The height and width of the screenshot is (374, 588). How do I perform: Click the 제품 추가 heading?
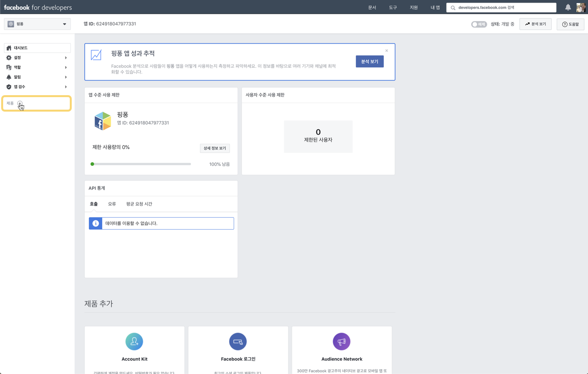pos(99,304)
